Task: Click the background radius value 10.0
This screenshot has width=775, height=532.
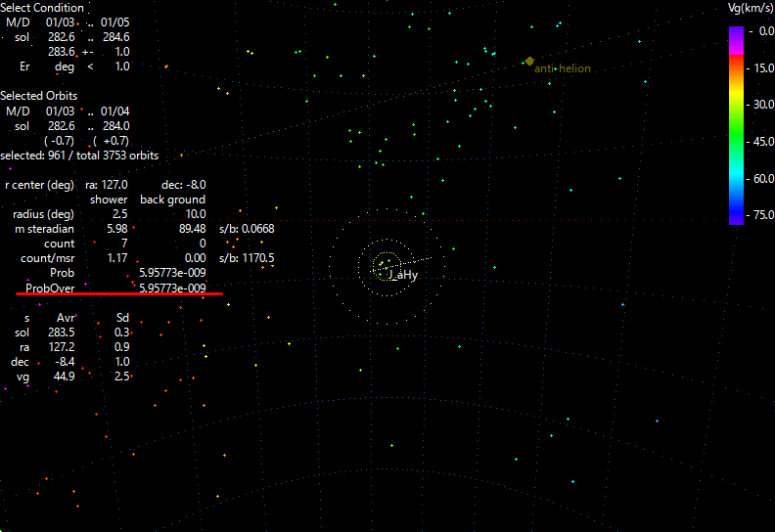Action: (x=195, y=214)
